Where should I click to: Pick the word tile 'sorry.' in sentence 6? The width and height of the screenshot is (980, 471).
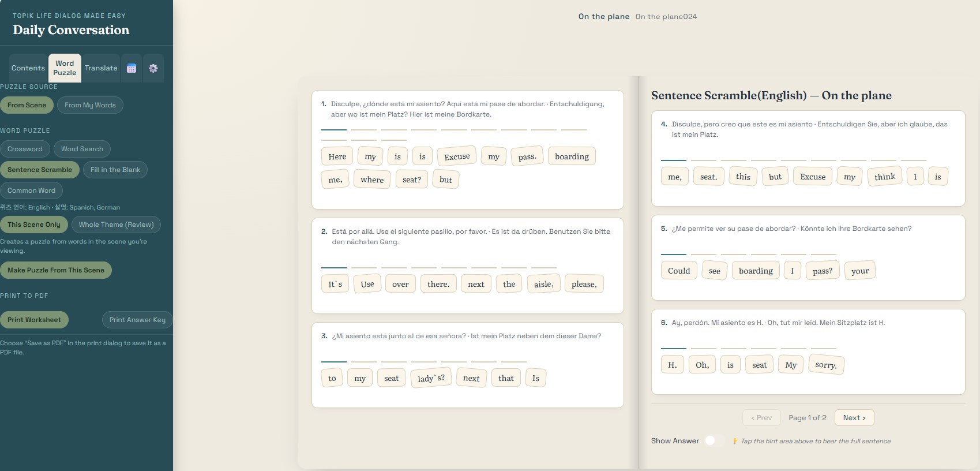click(x=826, y=365)
